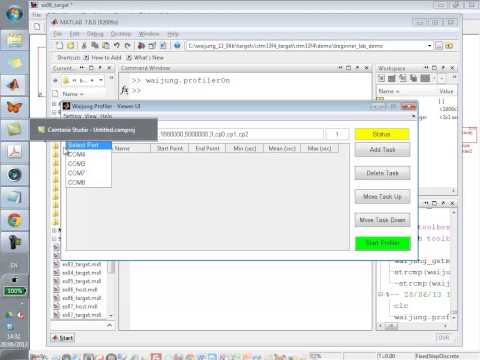Open MATLAB Debug menu
Screen dimensions: 480x360
(x=95, y=34)
